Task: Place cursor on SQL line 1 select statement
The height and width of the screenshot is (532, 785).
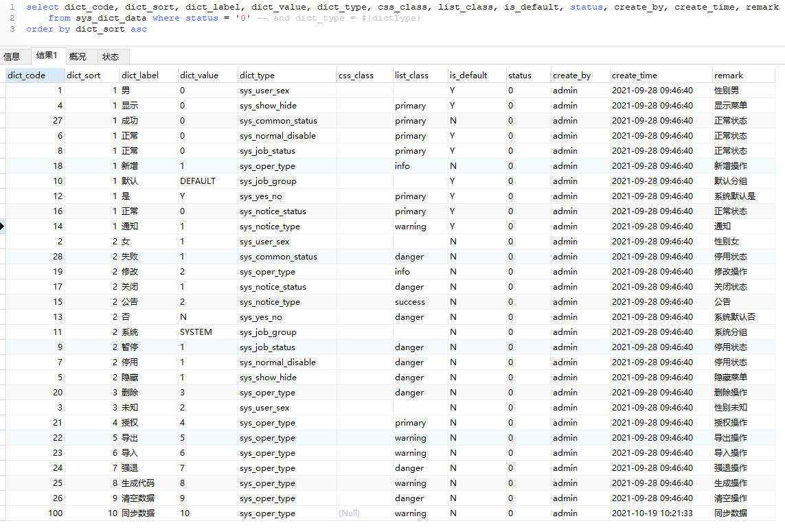Action: [x=402, y=7]
